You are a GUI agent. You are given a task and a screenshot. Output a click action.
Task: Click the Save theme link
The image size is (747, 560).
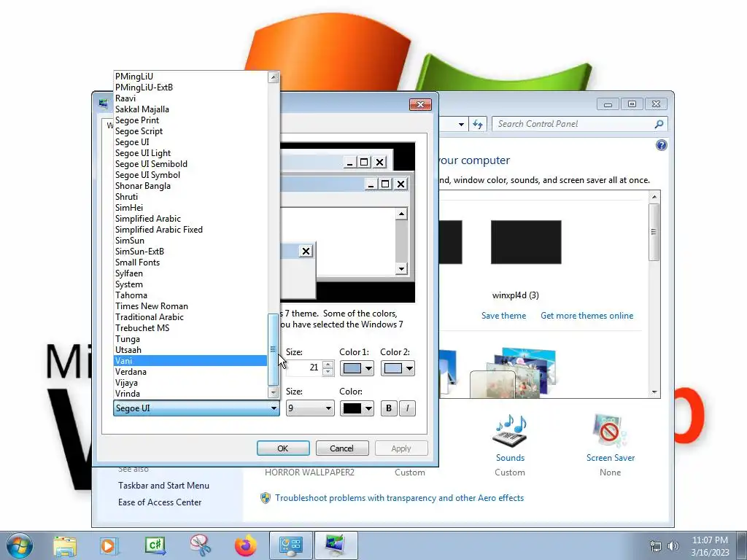coord(503,316)
